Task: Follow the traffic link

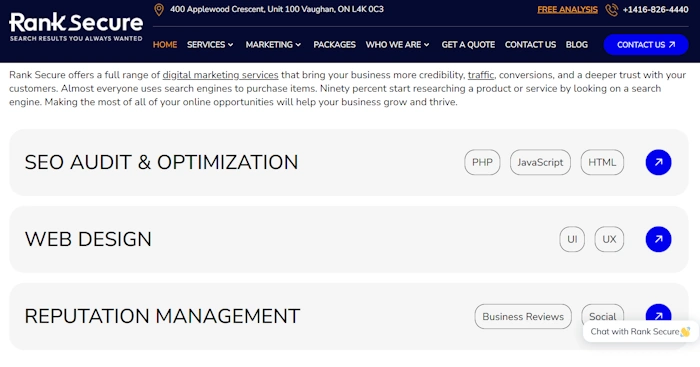Action: click(x=481, y=75)
